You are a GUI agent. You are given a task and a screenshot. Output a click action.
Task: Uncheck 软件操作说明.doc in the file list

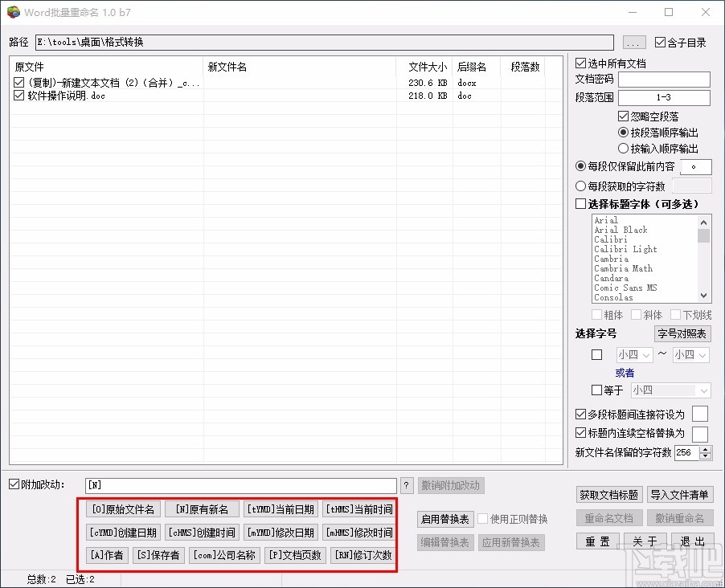(x=18, y=96)
